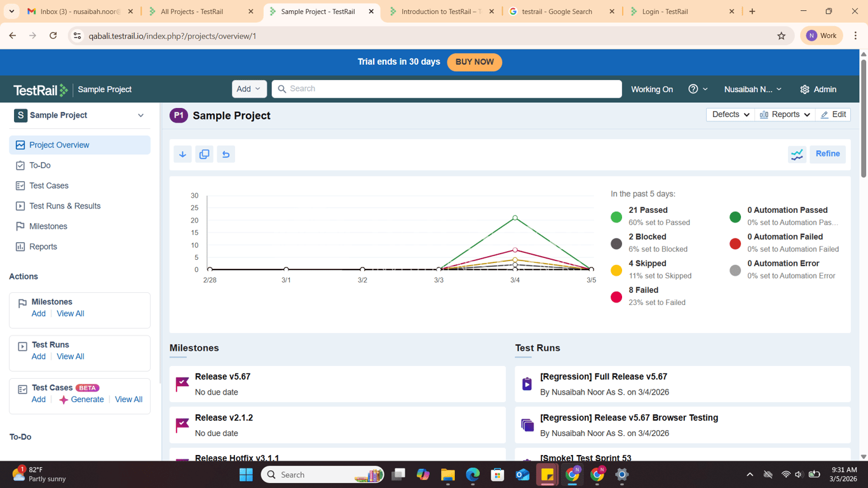Click the Release v5.67 milestone flag icon
Viewport: 868px width, 488px height.
point(182,384)
